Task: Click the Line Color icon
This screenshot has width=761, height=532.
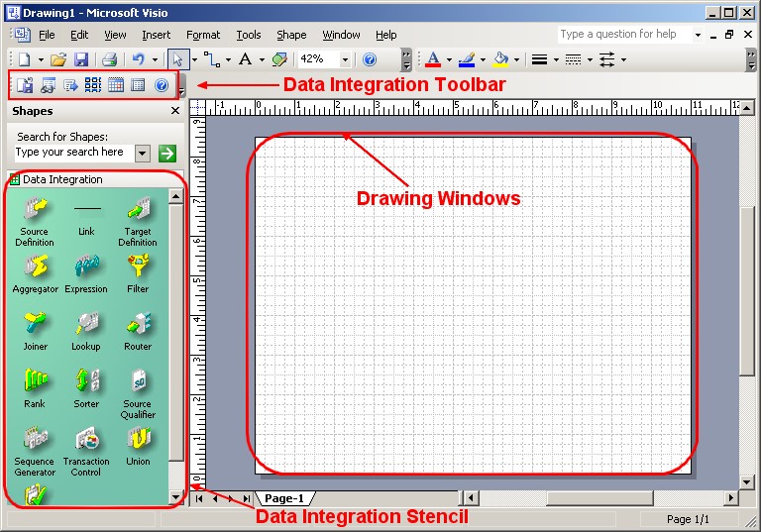Action: point(467,59)
